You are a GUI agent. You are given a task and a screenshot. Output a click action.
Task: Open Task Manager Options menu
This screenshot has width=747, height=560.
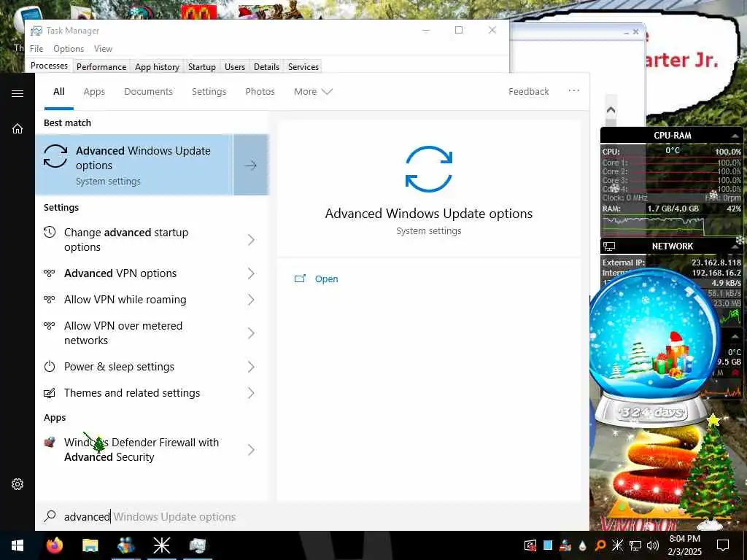(x=68, y=49)
